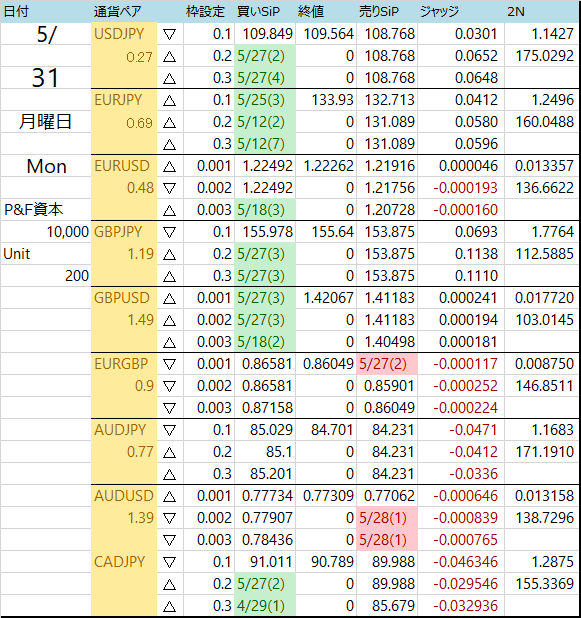The height and width of the screenshot is (618, 581).
Task: Select buy SiP value 155.978
Action: [x=265, y=232]
